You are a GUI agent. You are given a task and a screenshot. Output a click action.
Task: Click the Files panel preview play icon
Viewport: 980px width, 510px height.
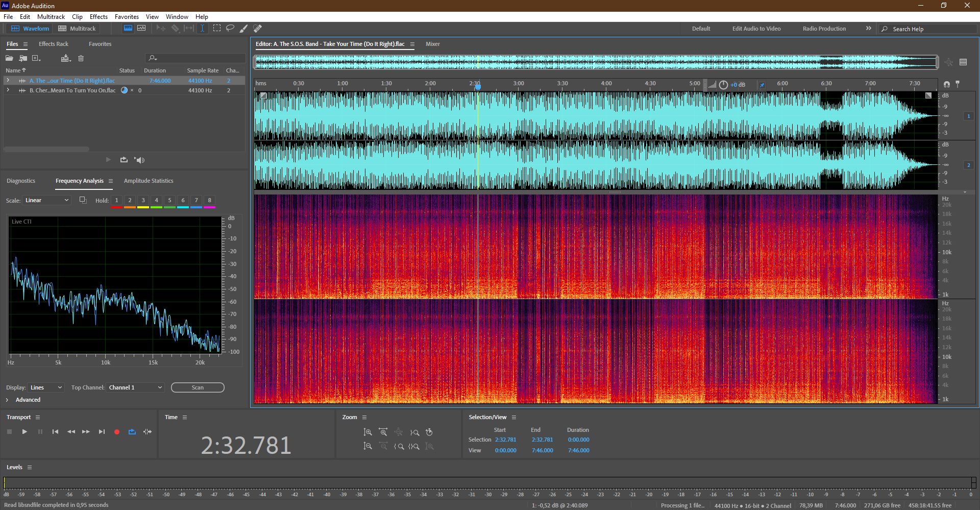(108, 160)
